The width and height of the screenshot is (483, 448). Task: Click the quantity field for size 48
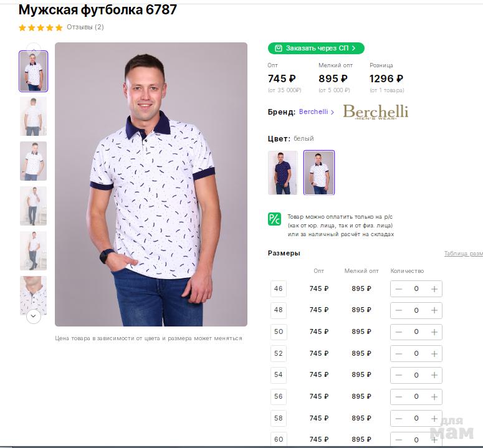pos(416,310)
